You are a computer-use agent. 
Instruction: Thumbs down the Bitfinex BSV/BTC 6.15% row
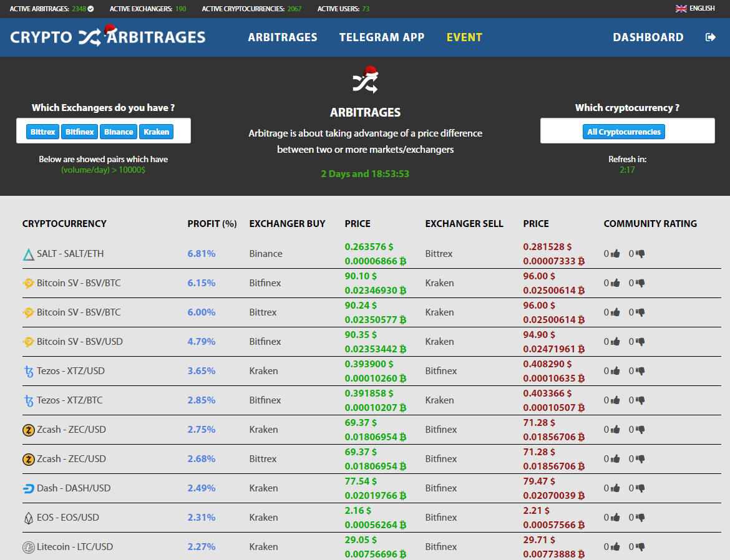coord(641,283)
